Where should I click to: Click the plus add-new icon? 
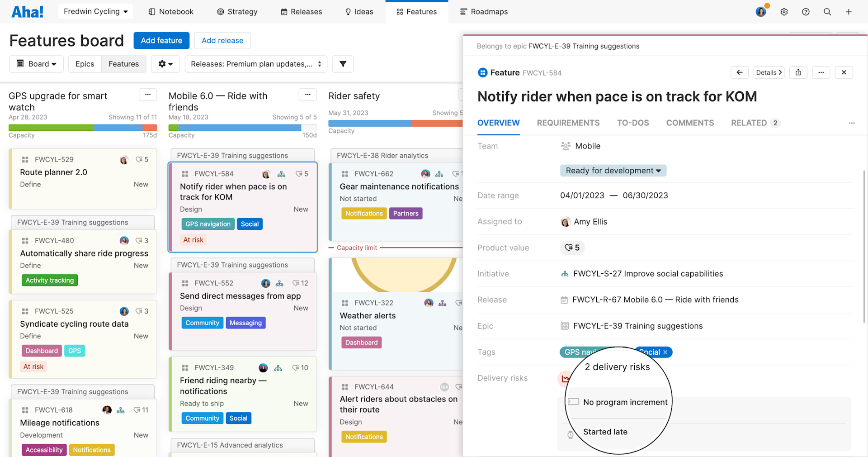pos(849,12)
